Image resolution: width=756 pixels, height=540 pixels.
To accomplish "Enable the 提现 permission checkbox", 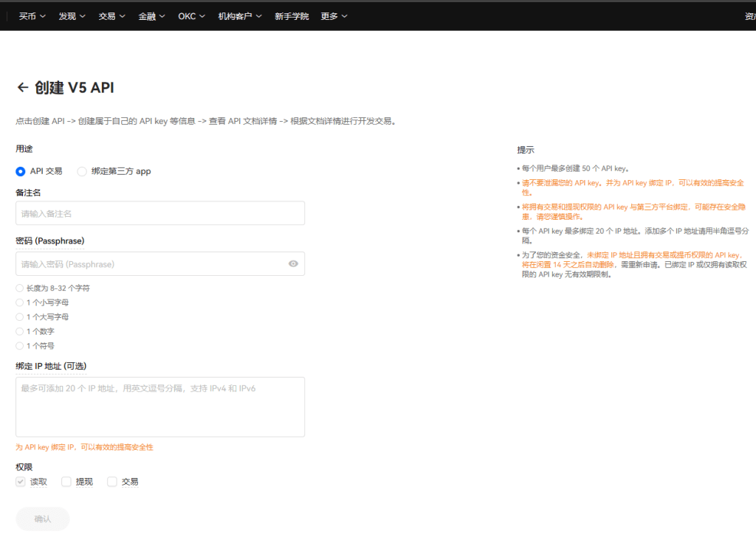I will click(66, 482).
